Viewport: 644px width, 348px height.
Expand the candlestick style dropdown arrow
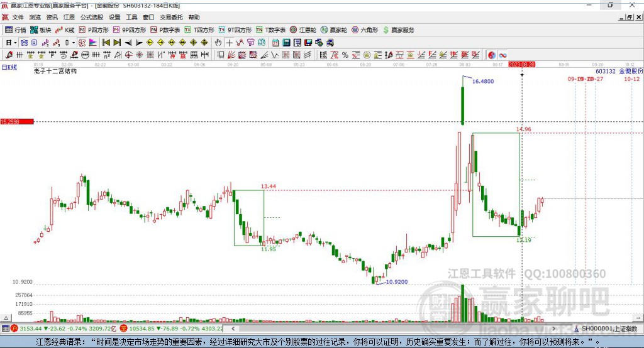coord(74,43)
